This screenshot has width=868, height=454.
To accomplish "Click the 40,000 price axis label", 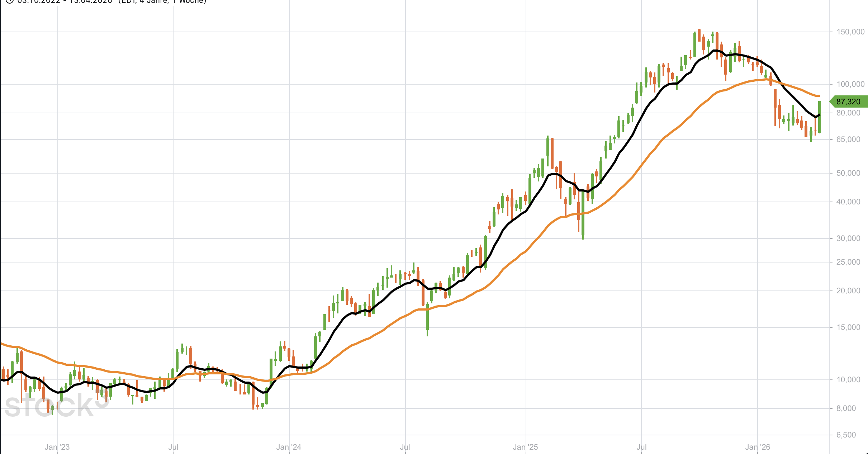I will [x=848, y=202].
